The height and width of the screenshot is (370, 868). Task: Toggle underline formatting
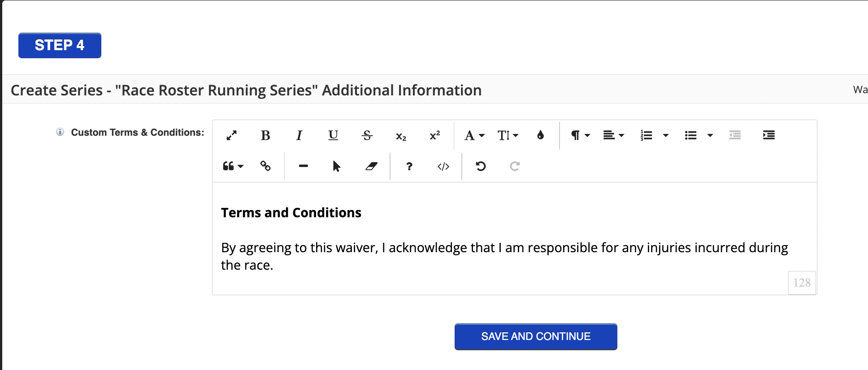click(333, 135)
